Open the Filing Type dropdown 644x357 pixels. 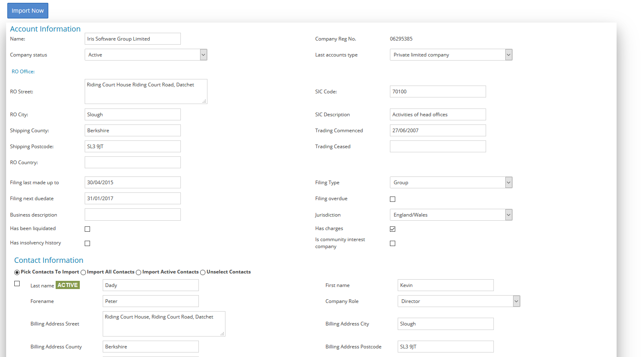(x=451, y=183)
